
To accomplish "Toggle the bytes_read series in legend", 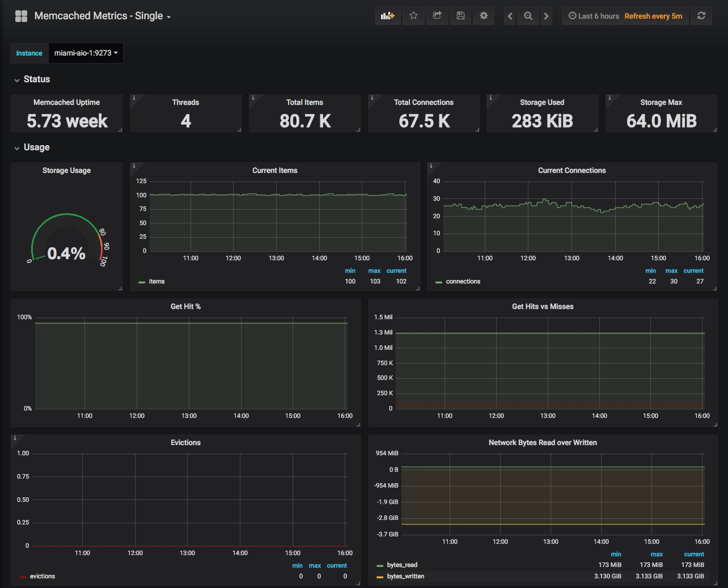I will click(402, 565).
